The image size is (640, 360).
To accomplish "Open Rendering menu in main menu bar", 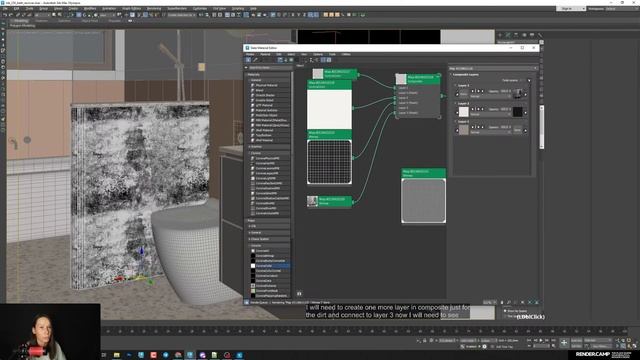I will [154, 8].
